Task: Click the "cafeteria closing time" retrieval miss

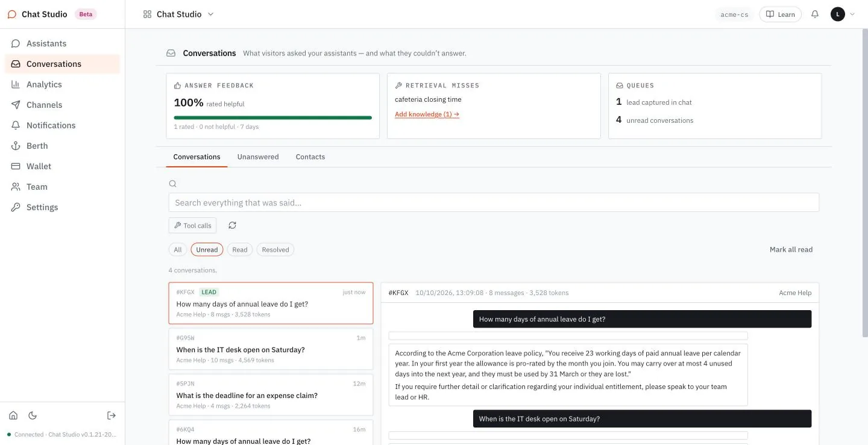Action: [x=428, y=99]
